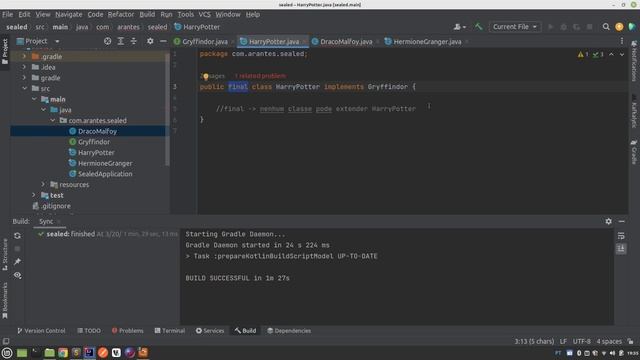Click the warnings count inspection widget
Image resolution: width=640 pixels, height=360 pixels.
(x=583, y=54)
